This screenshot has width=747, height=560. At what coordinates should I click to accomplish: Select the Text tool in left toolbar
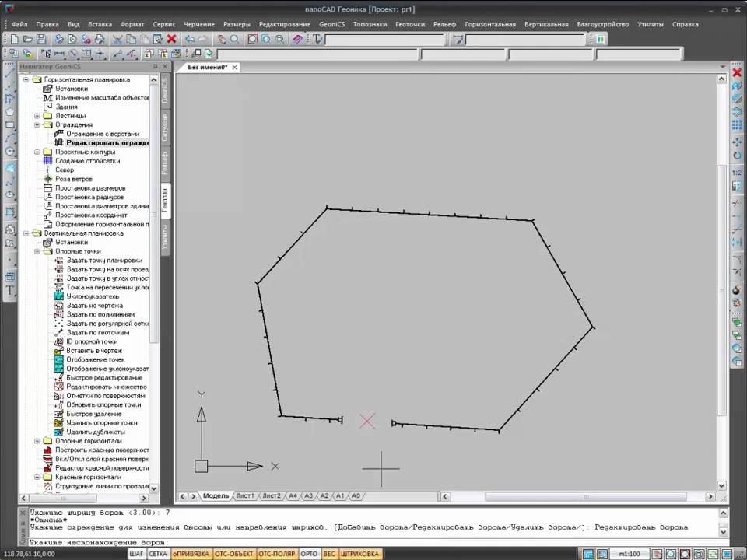click(9, 290)
